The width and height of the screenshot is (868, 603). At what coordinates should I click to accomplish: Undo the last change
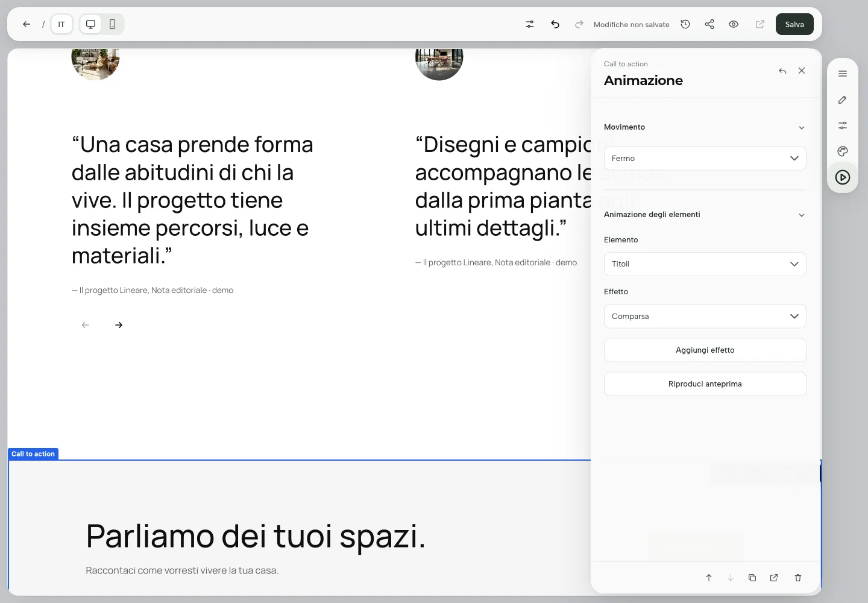[555, 24]
